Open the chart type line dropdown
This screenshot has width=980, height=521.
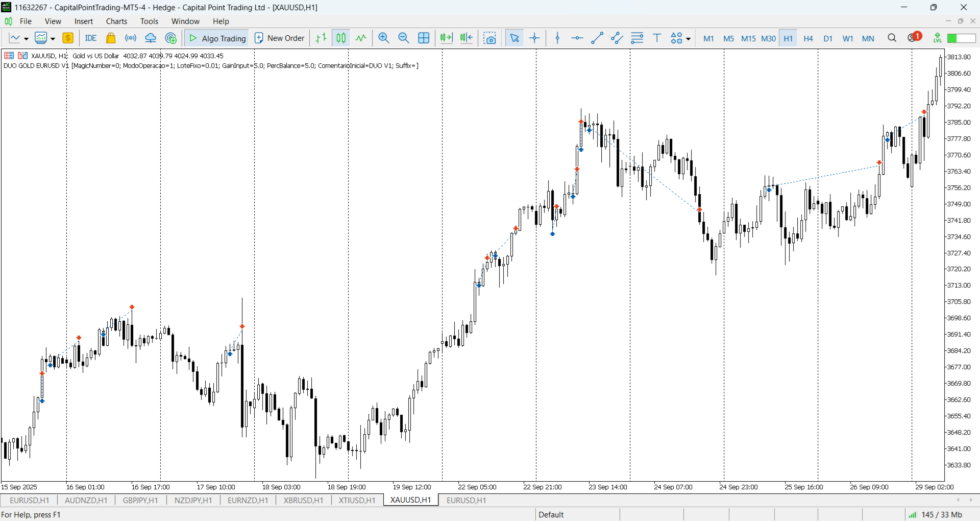[x=19, y=38]
